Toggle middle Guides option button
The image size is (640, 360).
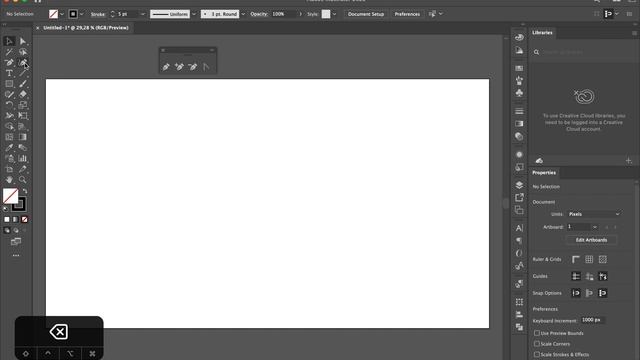(589, 276)
